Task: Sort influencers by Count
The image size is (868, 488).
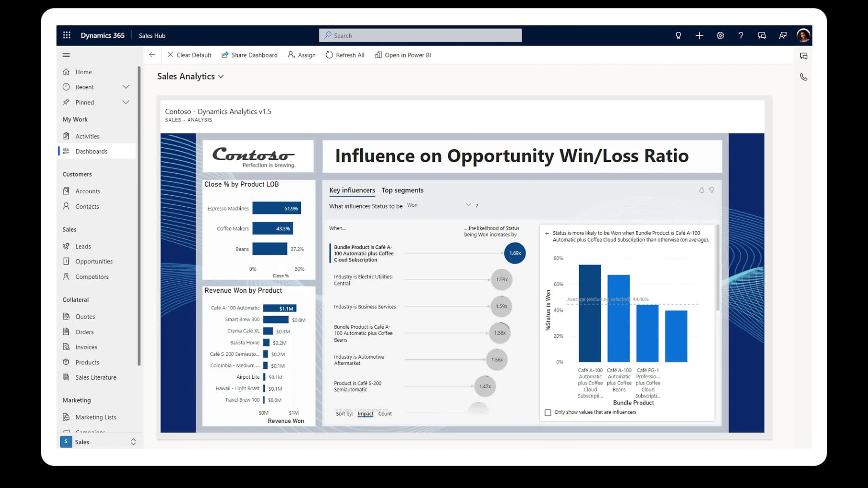Action: tap(385, 413)
